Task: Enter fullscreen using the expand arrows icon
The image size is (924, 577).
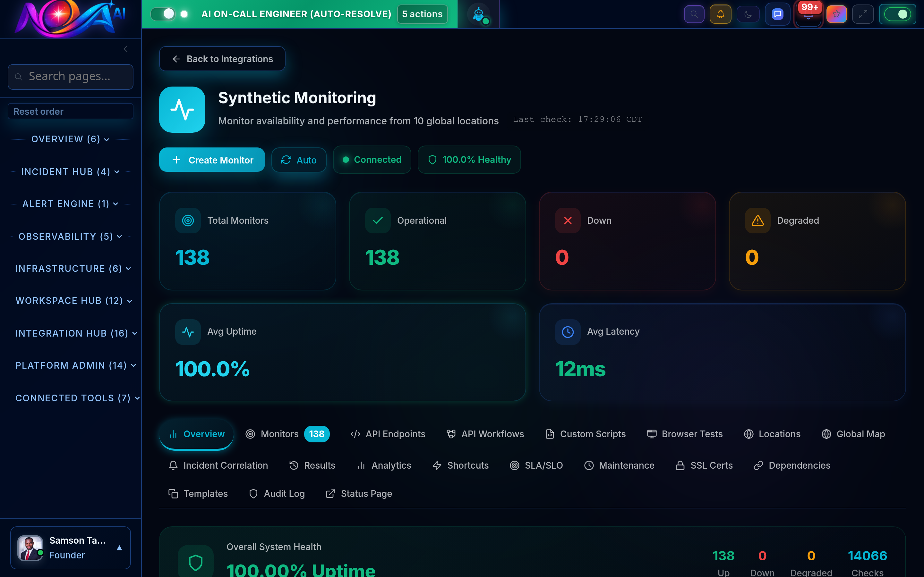Action: pos(863,14)
